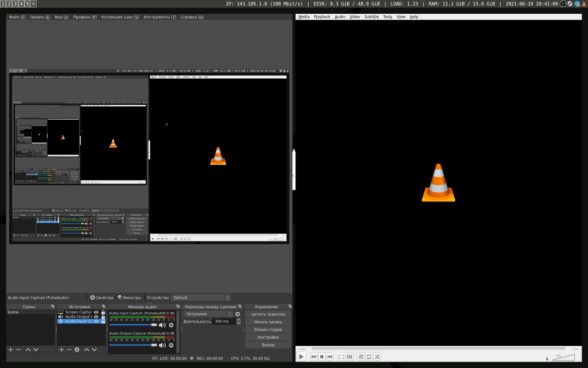Adjust the Audio Input Capture volume slider
This screenshot has height=368, width=588.
[x=133, y=325]
